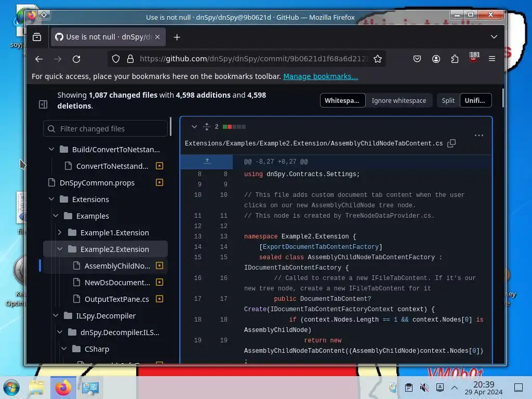List all tabs dropdown arrow
The height and width of the screenshot is (399, 532).
[x=494, y=37]
